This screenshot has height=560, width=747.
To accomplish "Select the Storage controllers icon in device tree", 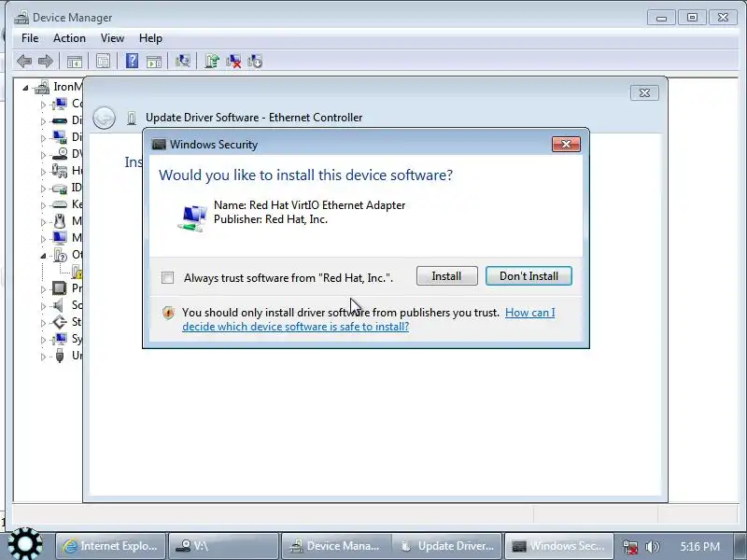I will (60, 322).
